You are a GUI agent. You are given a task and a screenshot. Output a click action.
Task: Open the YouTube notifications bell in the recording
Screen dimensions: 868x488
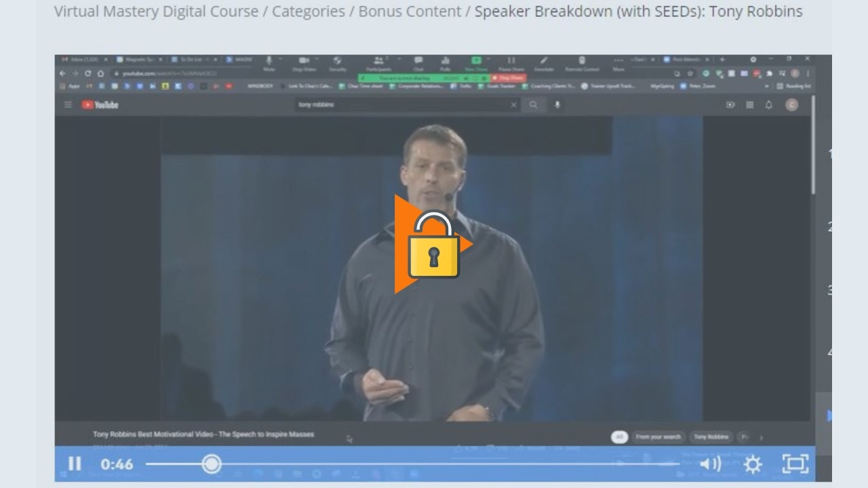768,104
